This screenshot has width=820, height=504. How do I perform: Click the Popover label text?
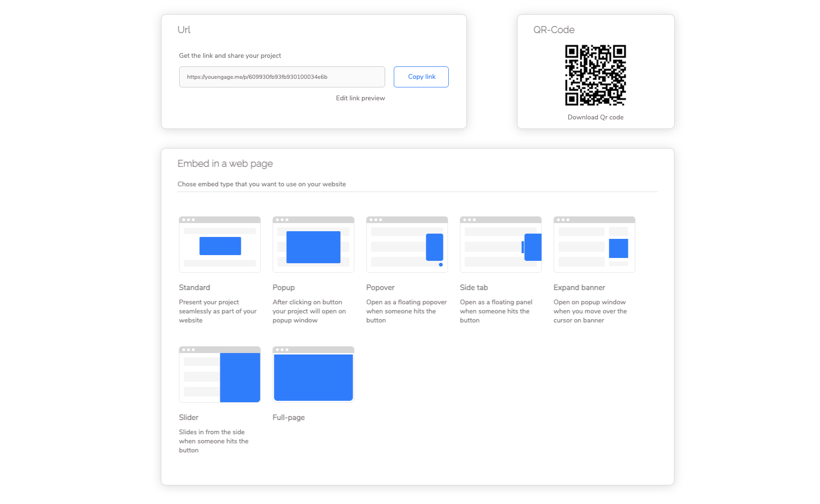380,288
